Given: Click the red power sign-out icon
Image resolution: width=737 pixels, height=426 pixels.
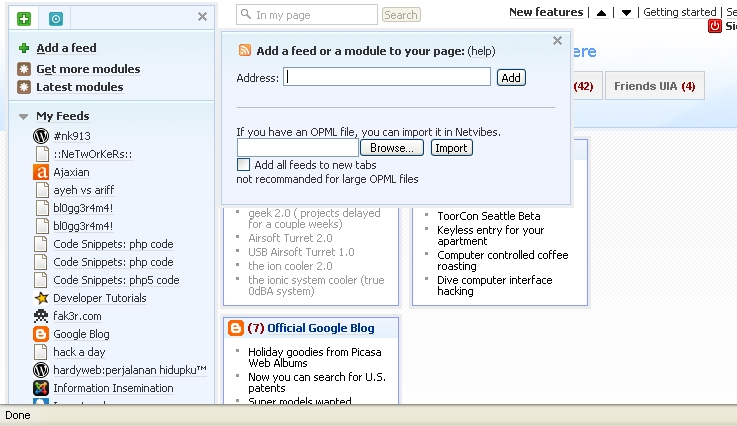Looking at the screenshot, I should pyautogui.click(x=714, y=26).
